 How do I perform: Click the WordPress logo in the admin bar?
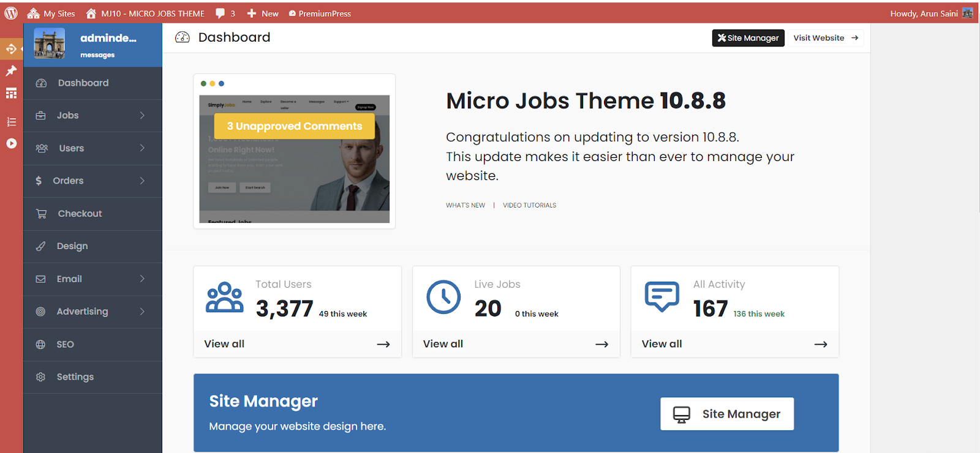point(11,13)
